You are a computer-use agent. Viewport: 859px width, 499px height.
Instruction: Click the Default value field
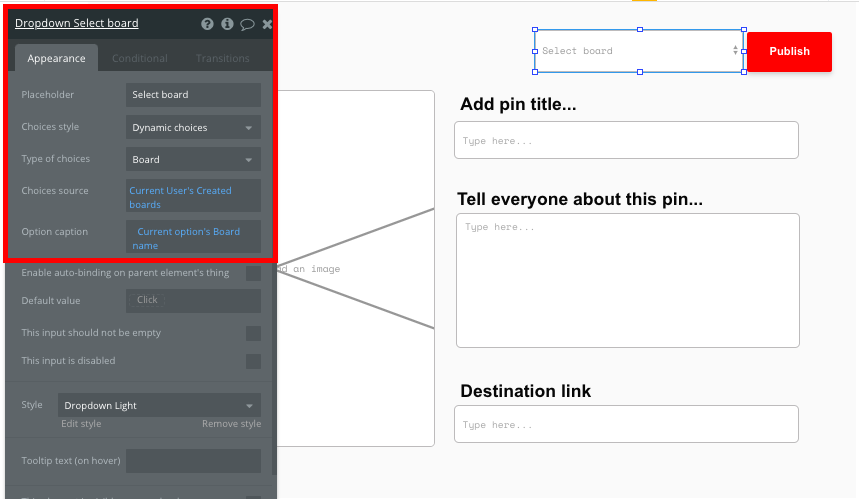coord(193,301)
